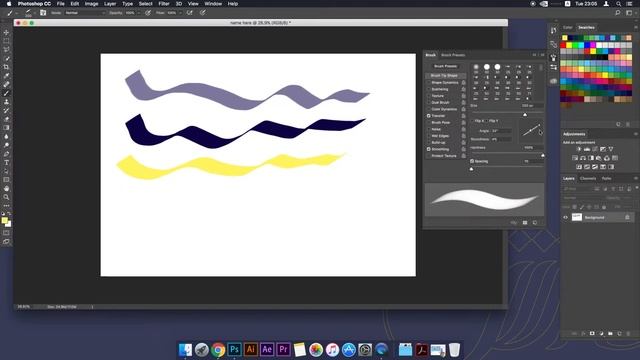Switch to Brush Presets tab
Screen dimensions: 640x360
click(x=453, y=55)
